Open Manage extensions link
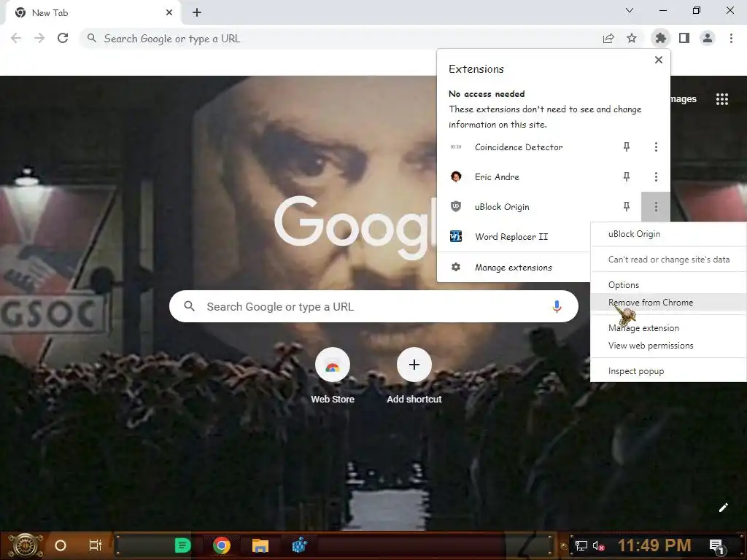747x560 pixels. [x=514, y=268]
